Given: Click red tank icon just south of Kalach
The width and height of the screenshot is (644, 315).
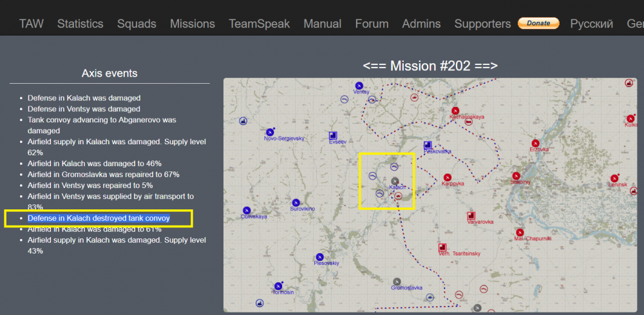Looking at the screenshot, I should (x=398, y=196).
